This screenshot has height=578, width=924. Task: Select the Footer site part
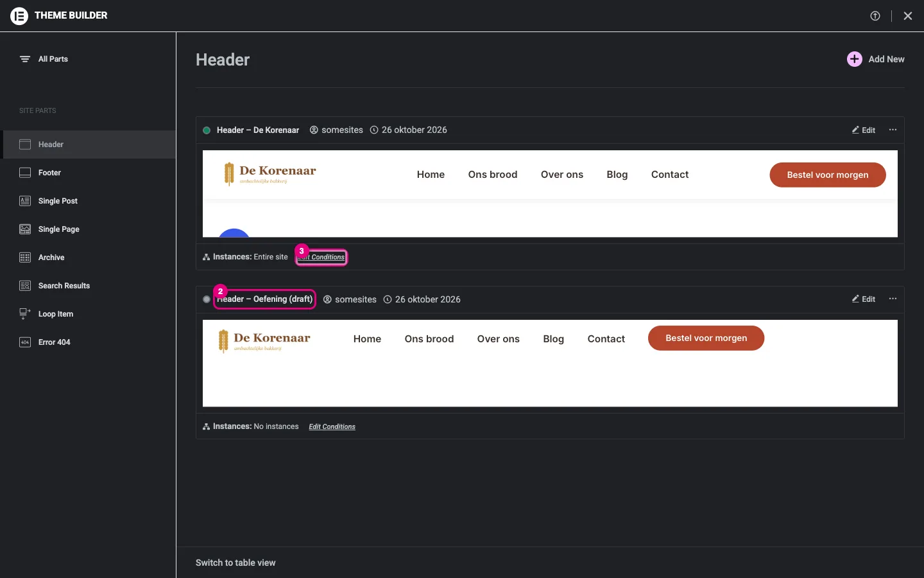pyautogui.click(x=89, y=173)
